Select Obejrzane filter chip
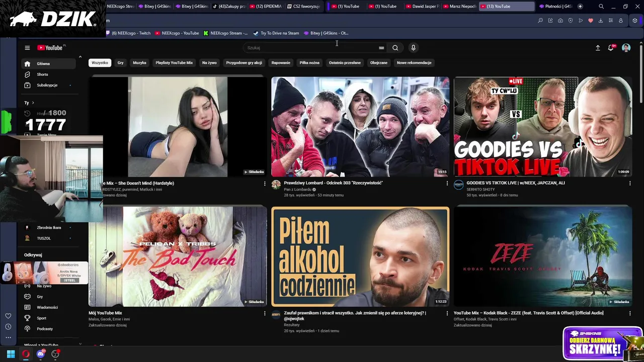Viewport: 644px width, 362px height. 379,63
